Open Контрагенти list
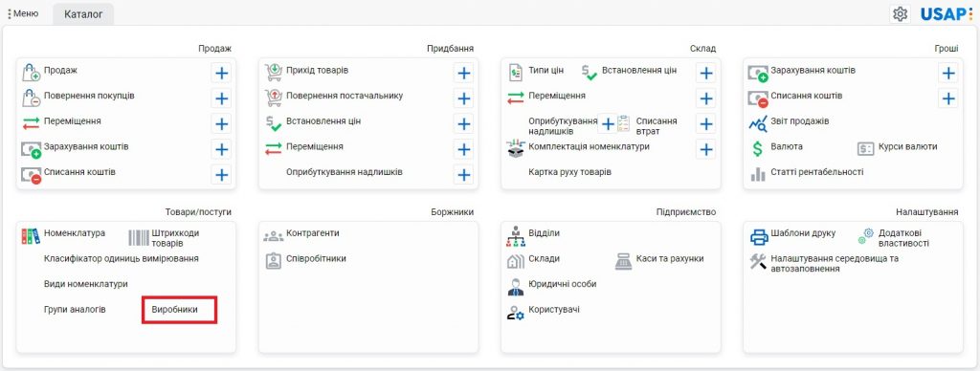 tap(313, 233)
